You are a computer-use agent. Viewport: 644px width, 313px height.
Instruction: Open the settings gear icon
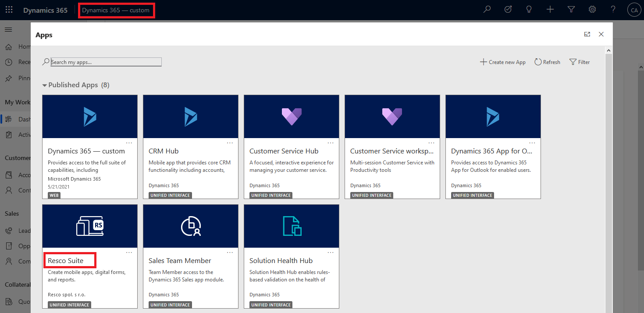click(x=592, y=10)
